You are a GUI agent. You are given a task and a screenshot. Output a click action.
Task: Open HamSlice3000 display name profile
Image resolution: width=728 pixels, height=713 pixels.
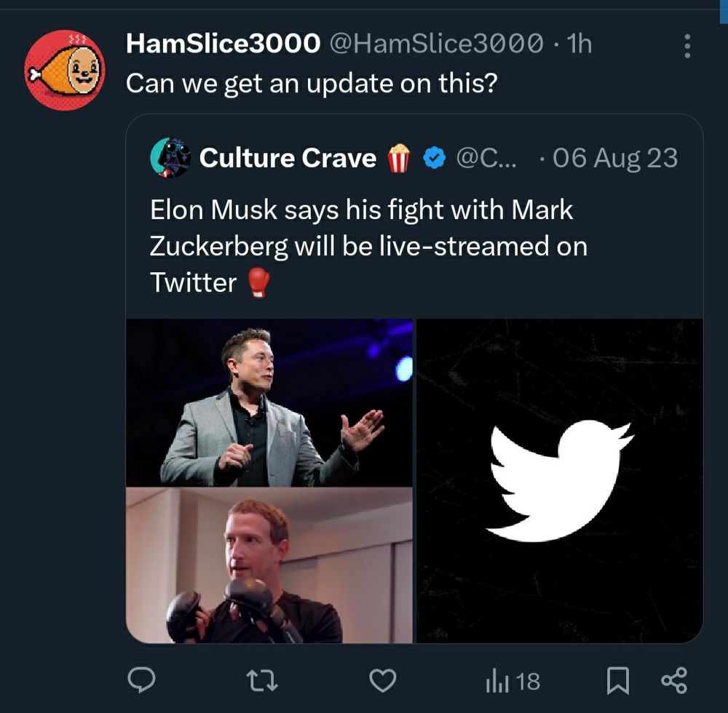[223, 44]
